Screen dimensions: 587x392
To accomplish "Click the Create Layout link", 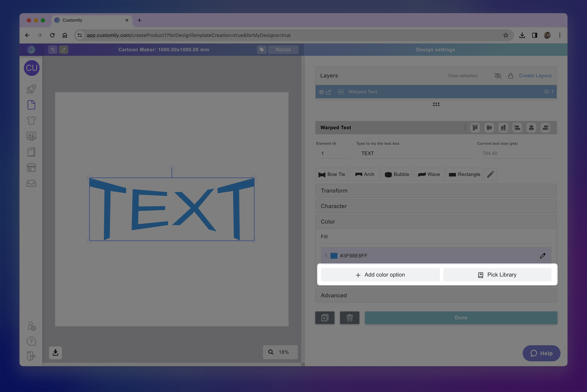I will 535,76.
